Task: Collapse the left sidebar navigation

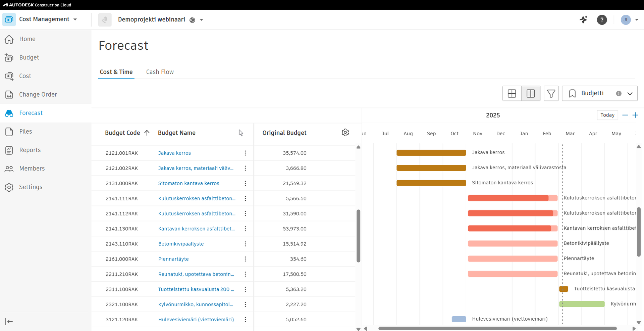Action: coord(9,322)
